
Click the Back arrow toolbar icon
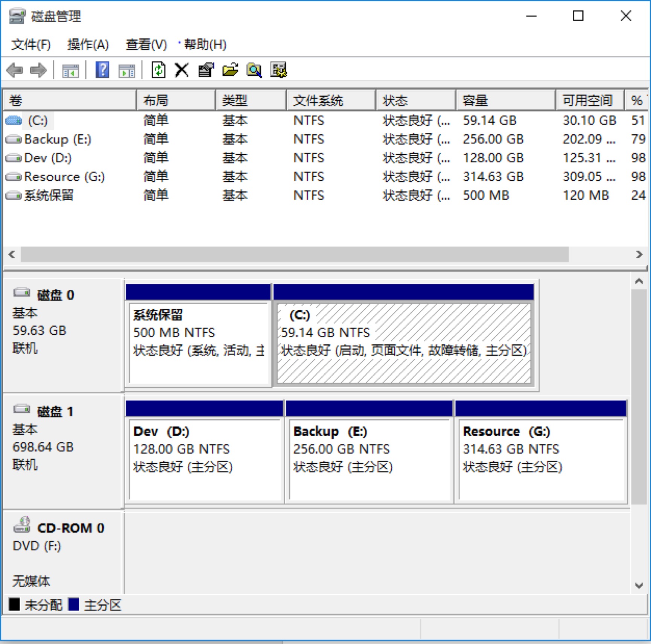(15, 70)
